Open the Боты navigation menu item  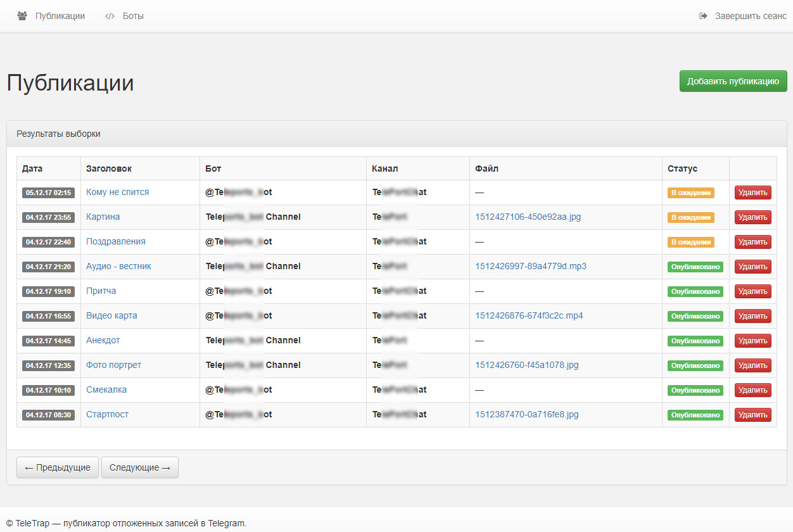point(133,16)
